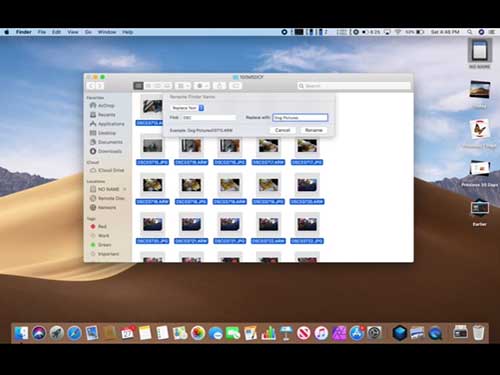
Task: Open Recents in the sidebar
Action: click(x=106, y=115)
